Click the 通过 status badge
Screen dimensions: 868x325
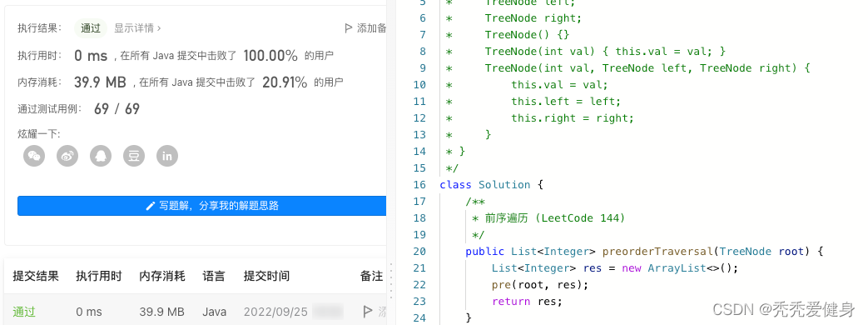(x=90, y=27)
